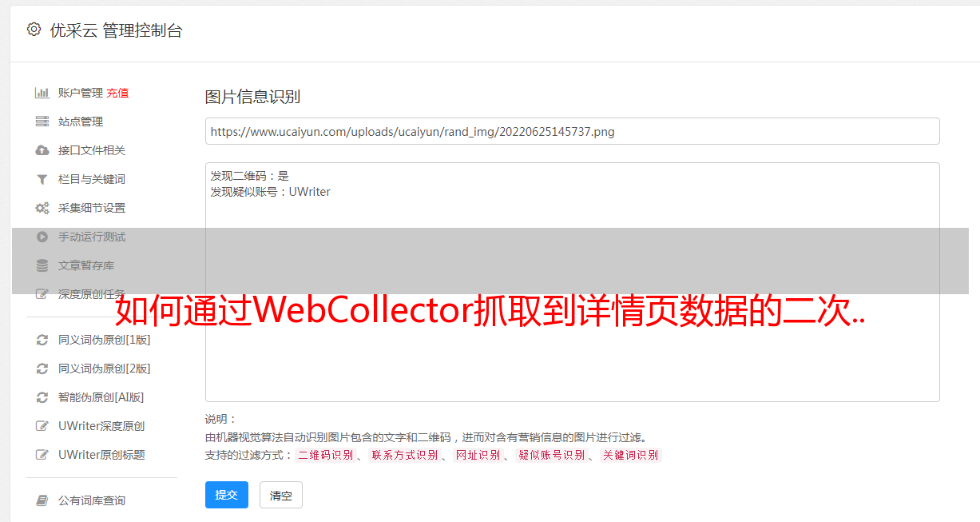Click the red 充值 recharge link
This screenshot has width=980, height=522.
point(117,93)
